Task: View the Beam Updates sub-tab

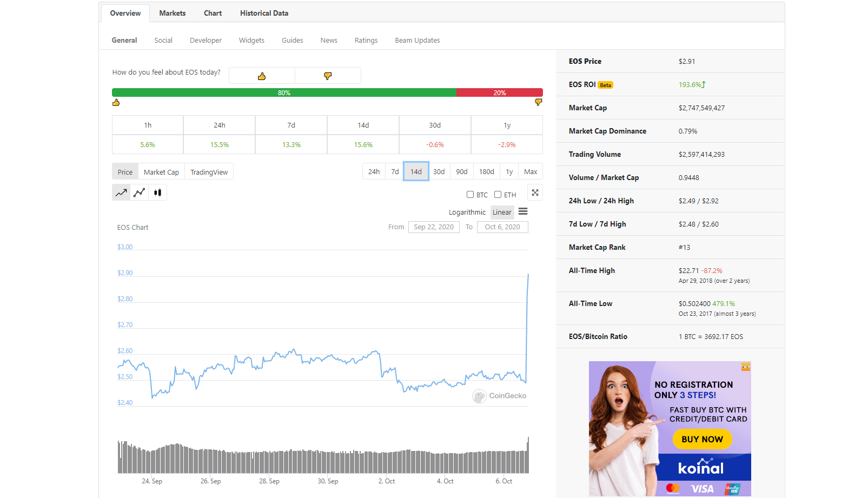Action: (418, 40)
